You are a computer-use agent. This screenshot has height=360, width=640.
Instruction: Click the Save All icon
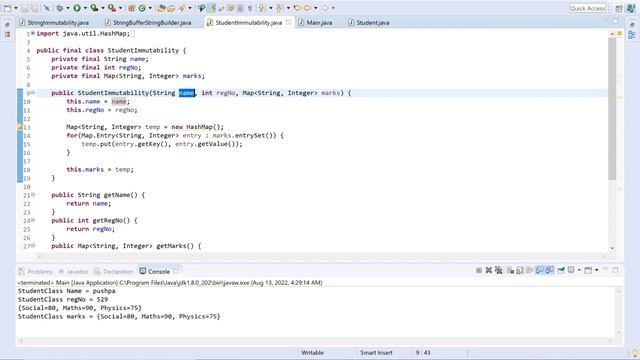35,8
